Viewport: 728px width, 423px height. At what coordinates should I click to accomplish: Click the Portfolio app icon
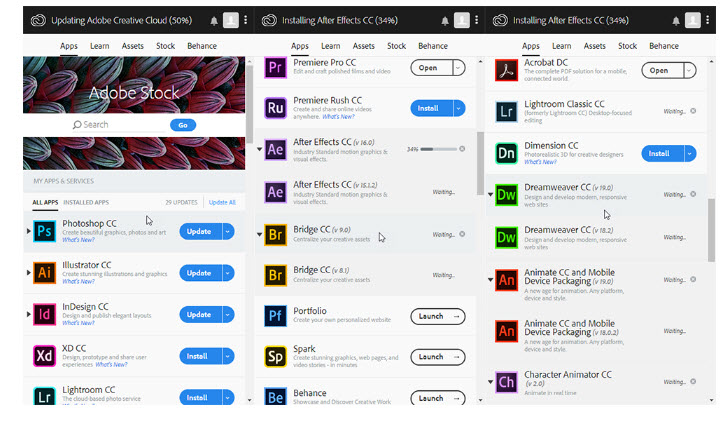pos(276,317)
